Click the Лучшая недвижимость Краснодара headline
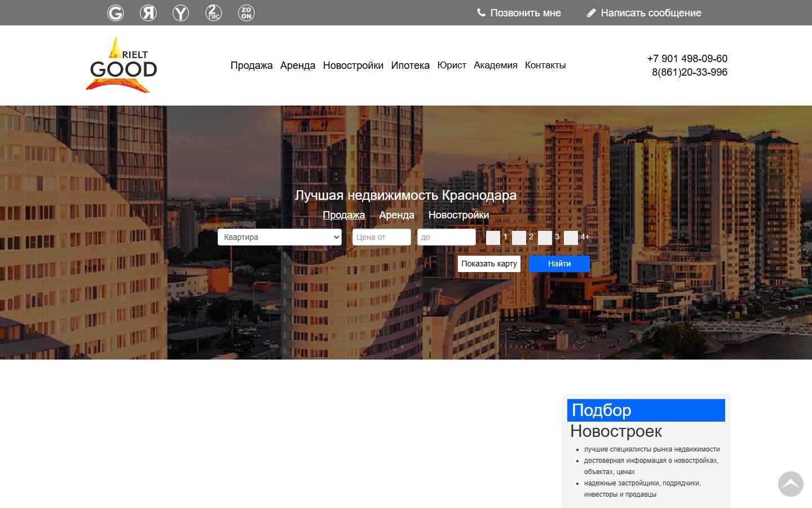This screenshot has width=812, height=508. (x=406, y=195)
